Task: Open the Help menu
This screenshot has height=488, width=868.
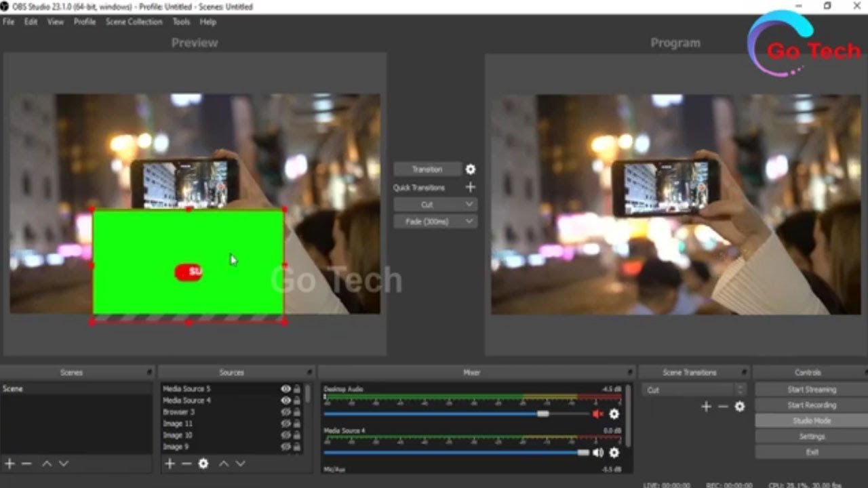Action: 208,22
